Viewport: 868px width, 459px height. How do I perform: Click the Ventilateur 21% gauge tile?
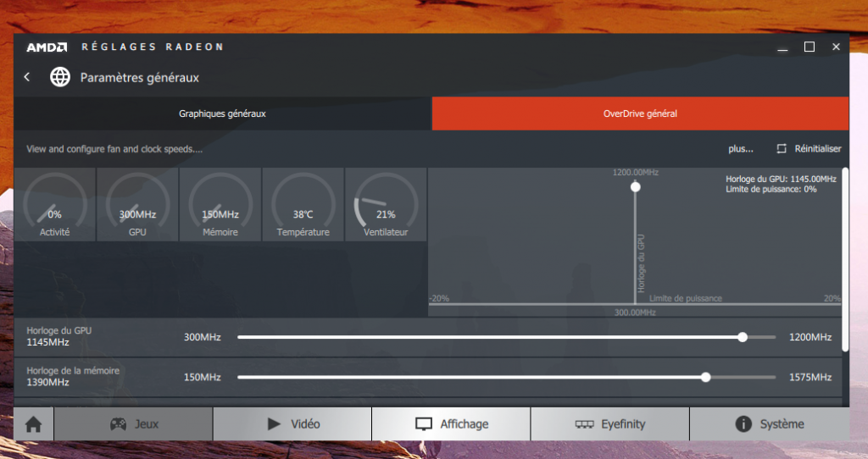386,205
